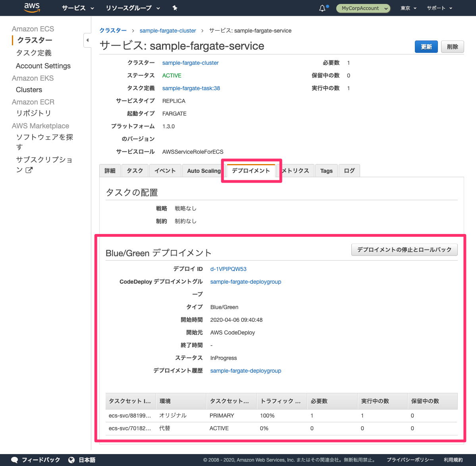
Task: Switch to the メトリクス tab
Action: (296, 170)
